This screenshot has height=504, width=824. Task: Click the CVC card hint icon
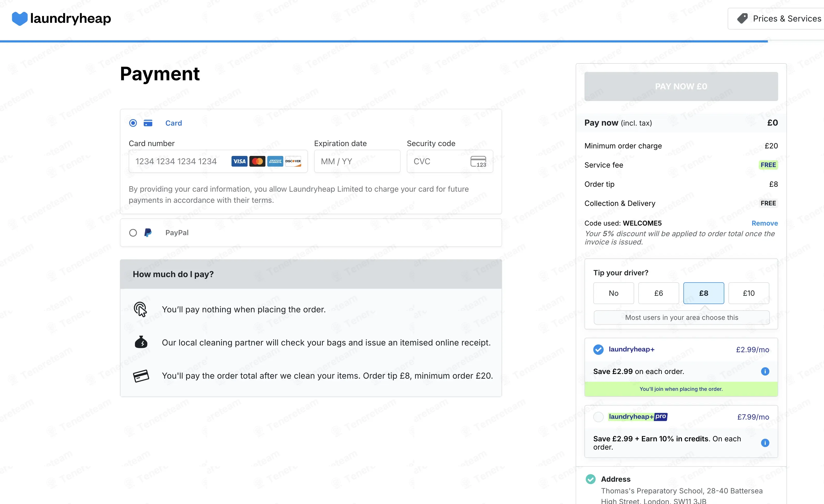click(478, 162)
